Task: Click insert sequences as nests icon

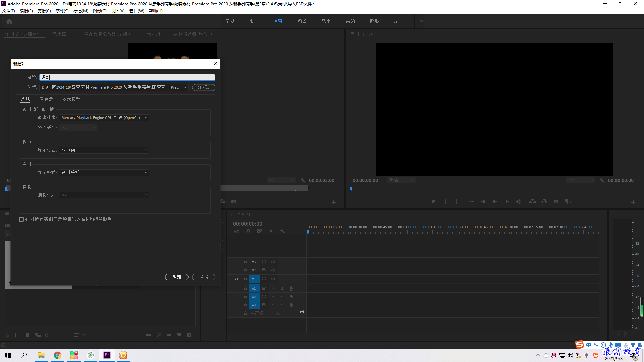Action: 237,231
